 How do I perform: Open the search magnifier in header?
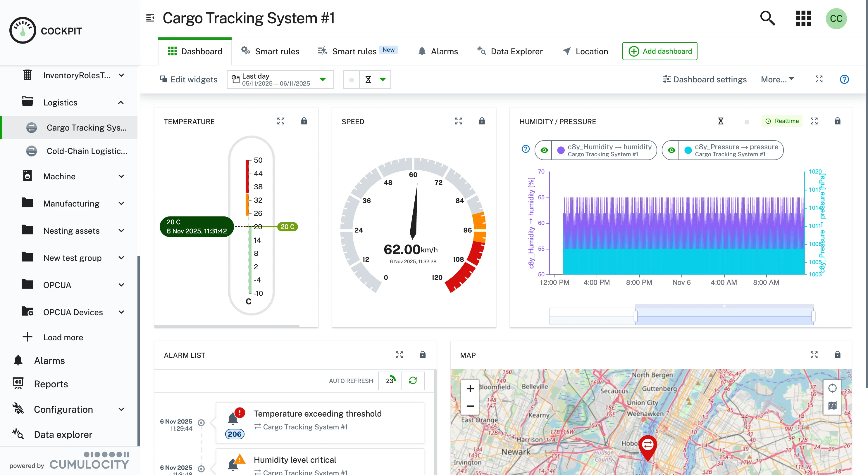coord(767,18)
